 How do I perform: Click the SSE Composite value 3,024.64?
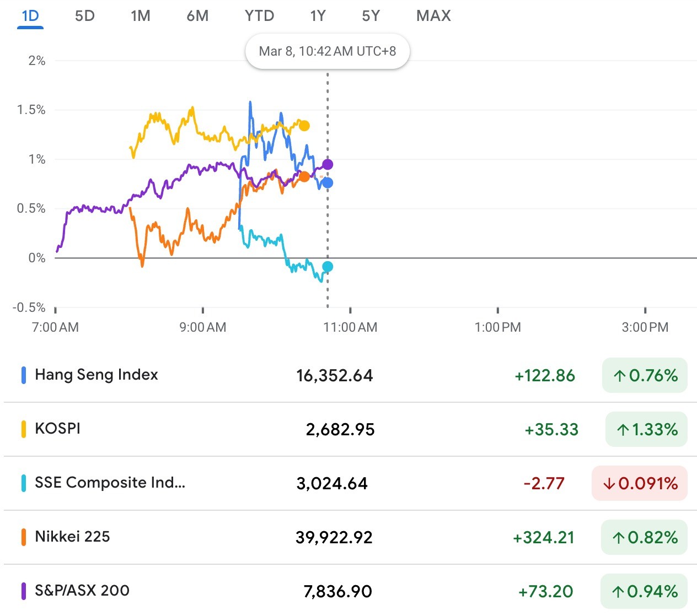pyautogui.click(x=332, y=484)
